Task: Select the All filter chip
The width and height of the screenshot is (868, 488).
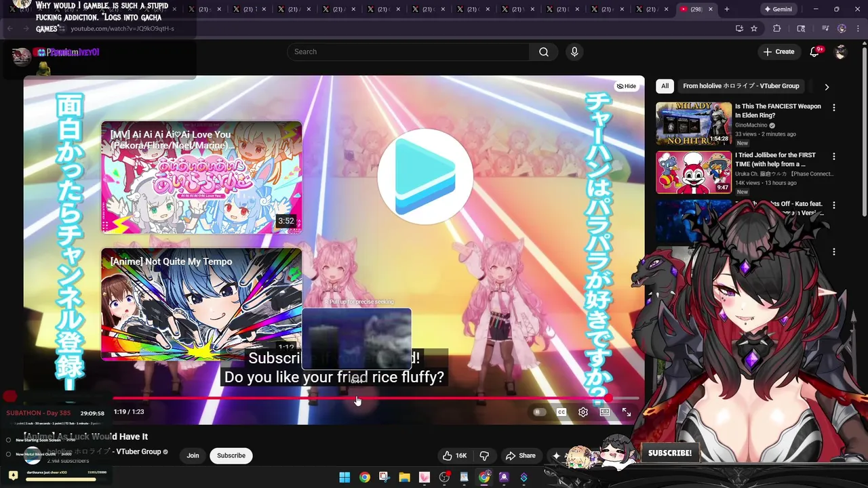Action: click(665, 86)
